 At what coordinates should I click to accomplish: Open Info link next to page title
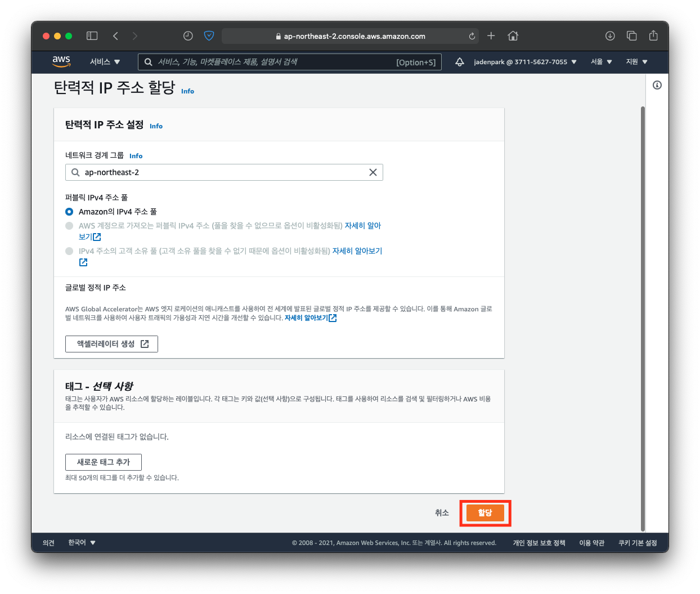coord(187,91)
